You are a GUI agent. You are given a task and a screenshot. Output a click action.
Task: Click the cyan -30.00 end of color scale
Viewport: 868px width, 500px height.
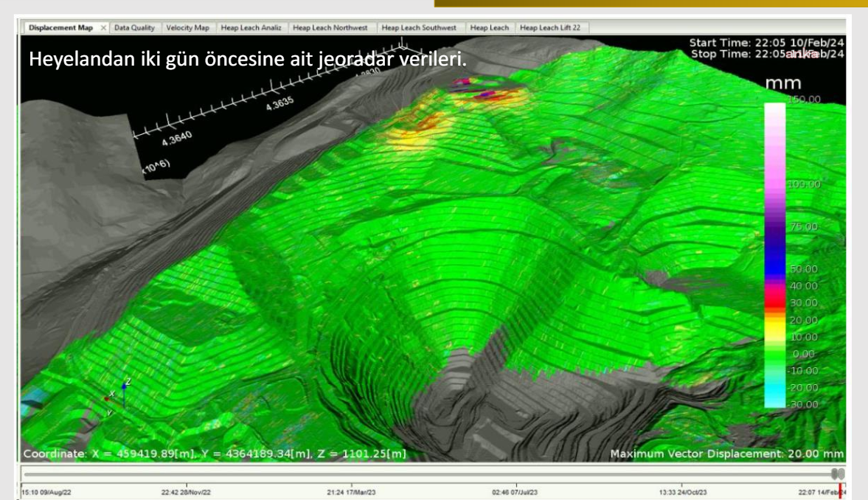coord(776,402)
